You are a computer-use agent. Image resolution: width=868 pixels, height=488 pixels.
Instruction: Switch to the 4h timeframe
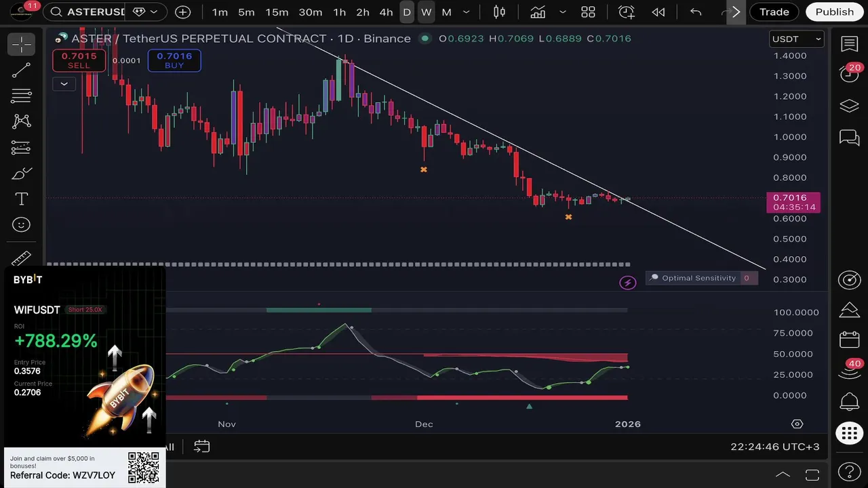click(386, 12)
